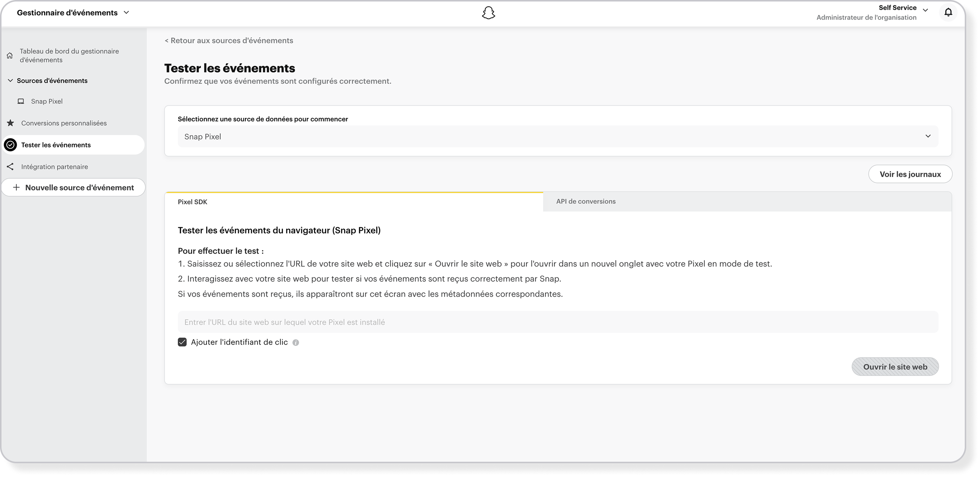Open the Gestionnaire d'événements dropdown

click(x=73, y=13)
